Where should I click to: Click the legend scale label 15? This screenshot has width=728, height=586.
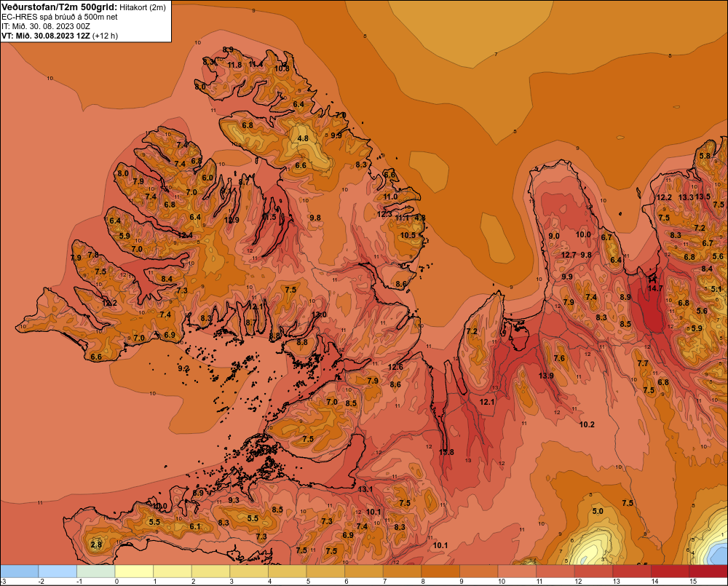[x=693, y=582]
